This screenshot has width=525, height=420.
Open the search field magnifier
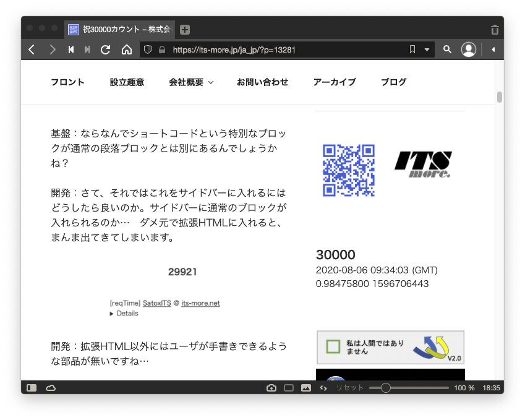pos(448,49)
